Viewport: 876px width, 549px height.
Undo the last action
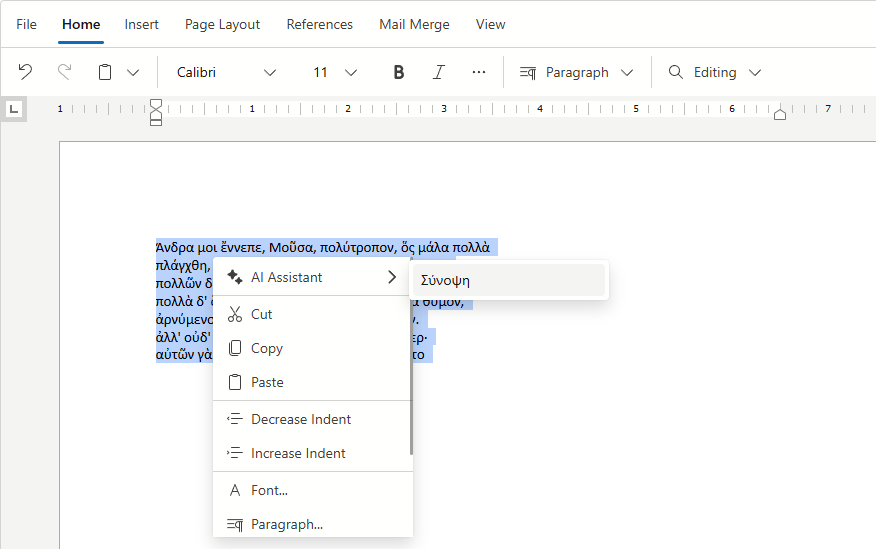click(x=25, y=72)
